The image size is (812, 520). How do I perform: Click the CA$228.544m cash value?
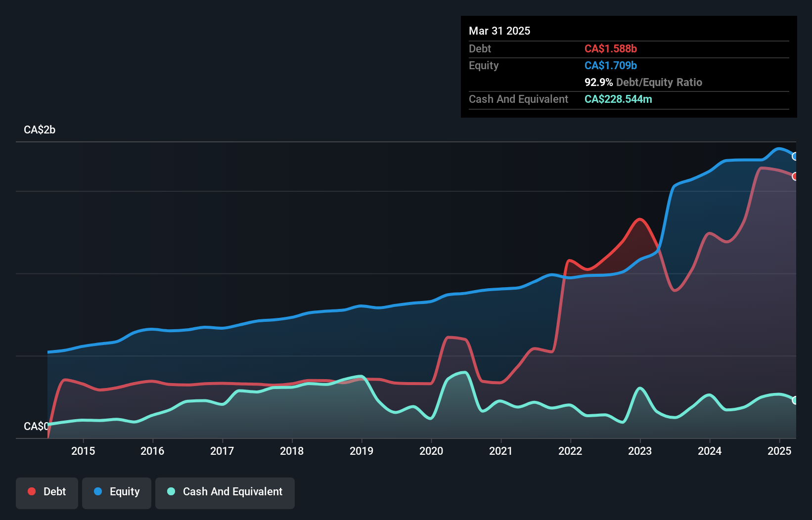(618, 99)
